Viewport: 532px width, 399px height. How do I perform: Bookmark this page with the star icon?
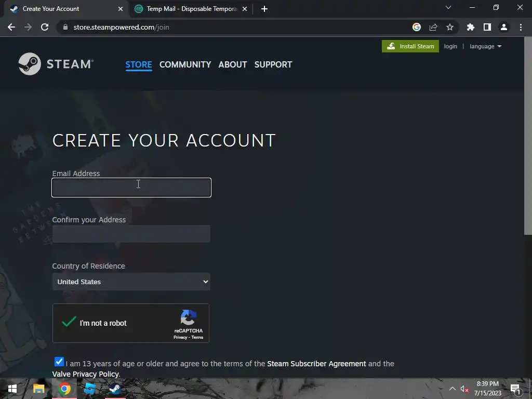coord(450,27)
